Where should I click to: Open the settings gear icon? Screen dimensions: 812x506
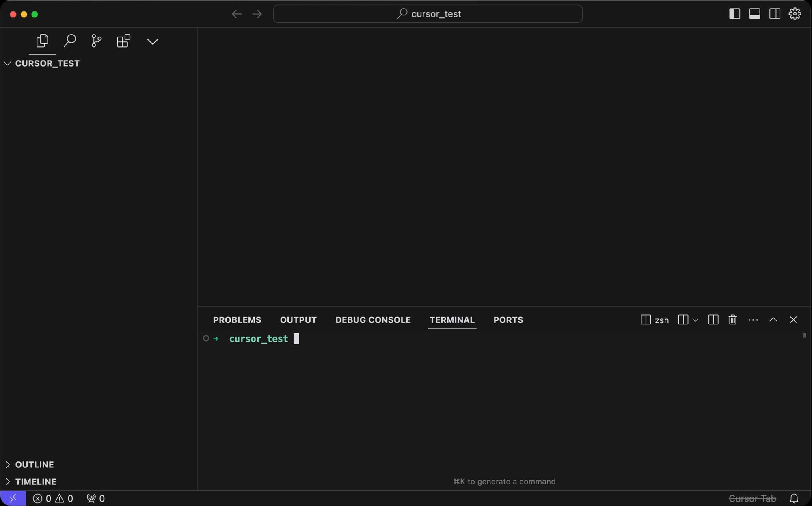795,14
